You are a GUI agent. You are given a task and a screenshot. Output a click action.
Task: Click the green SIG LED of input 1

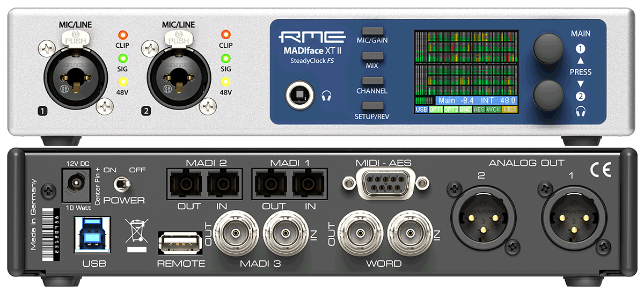(123, 59)
